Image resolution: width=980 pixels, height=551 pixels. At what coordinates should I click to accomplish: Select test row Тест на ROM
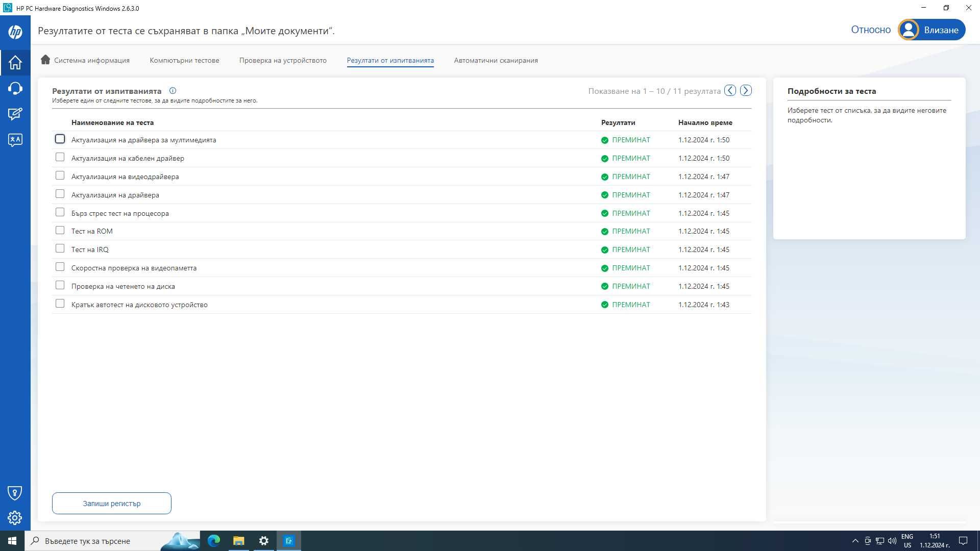pos(401,231)
